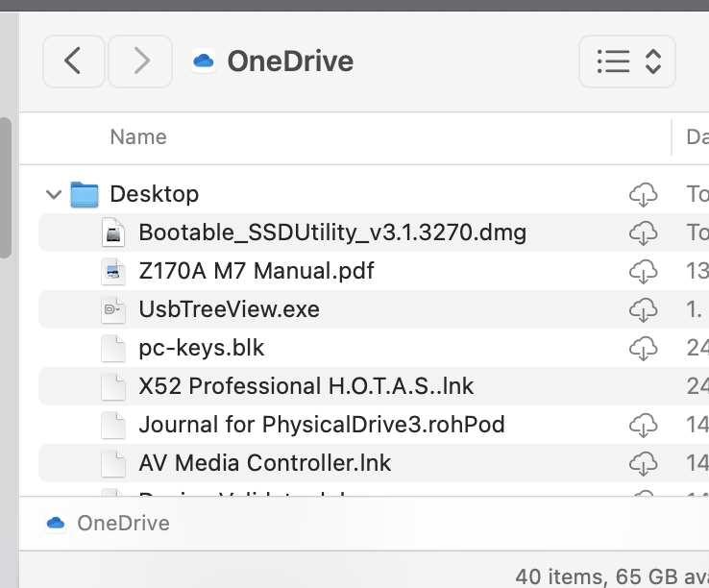Select AV Media Controller.lnk file name
709x588 pixels.
click(x=265, y=463)
